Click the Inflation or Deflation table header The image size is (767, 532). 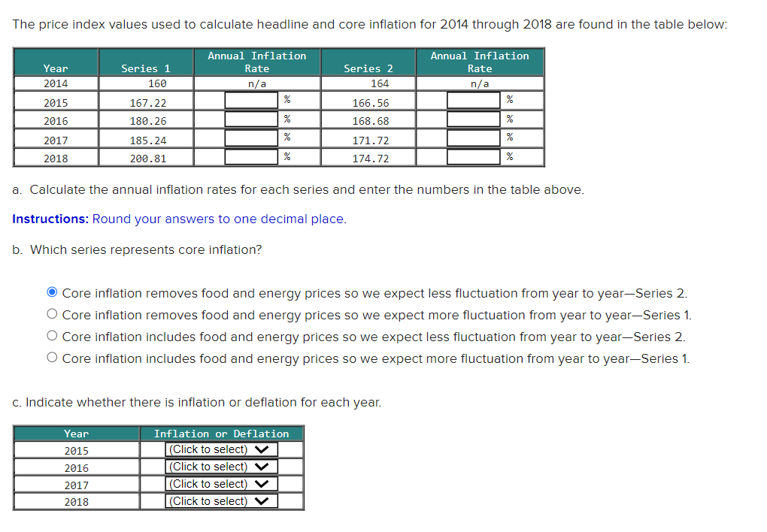tap(221, 433)
